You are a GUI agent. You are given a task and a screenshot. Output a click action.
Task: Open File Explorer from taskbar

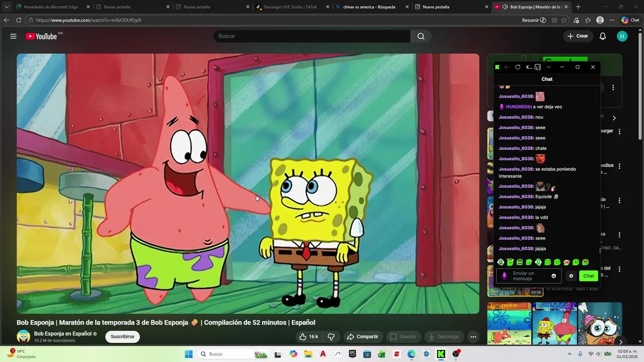coord(308,354)
